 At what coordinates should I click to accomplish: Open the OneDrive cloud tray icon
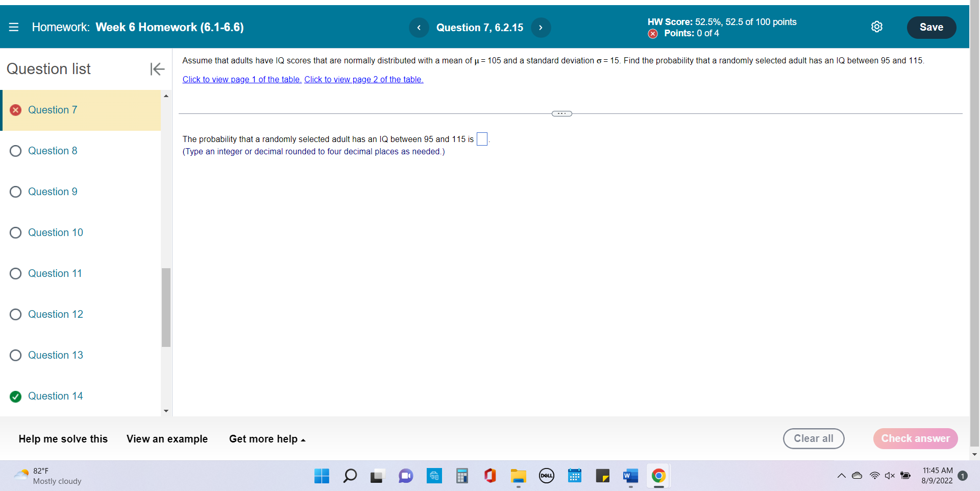[x=857, y=476]
